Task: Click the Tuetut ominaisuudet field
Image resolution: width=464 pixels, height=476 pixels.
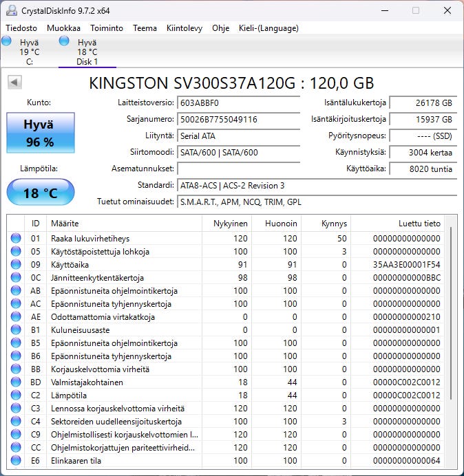Action: [317, 202]
